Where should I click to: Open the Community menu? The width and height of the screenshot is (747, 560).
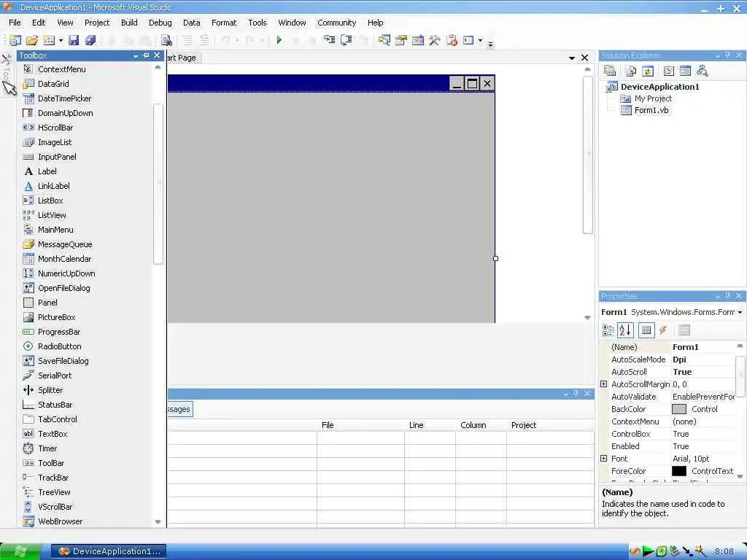[x=337, y=23]
